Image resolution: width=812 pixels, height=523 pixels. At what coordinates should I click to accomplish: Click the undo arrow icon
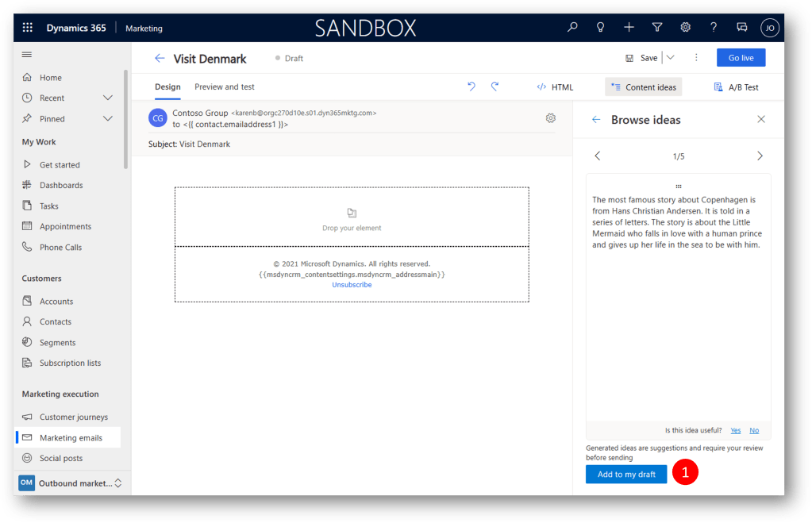coord(471,87)
